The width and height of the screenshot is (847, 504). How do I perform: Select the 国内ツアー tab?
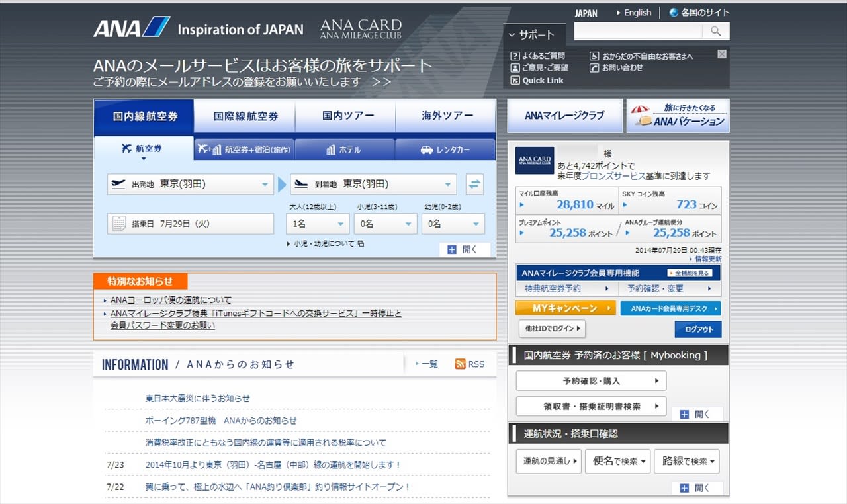click(346, 116)
